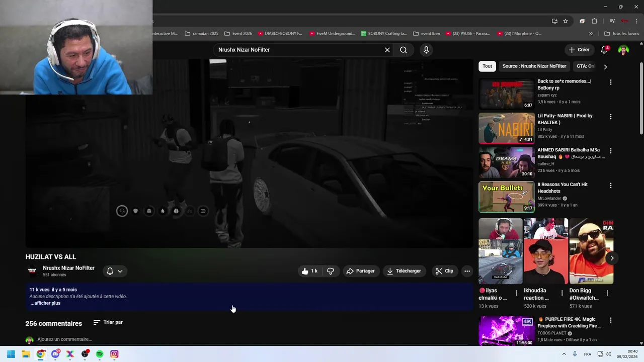Open Nrushx Nizar NoFilter channel avatar
Viewport: 644px width, 362px height.
tap(32, 271)
